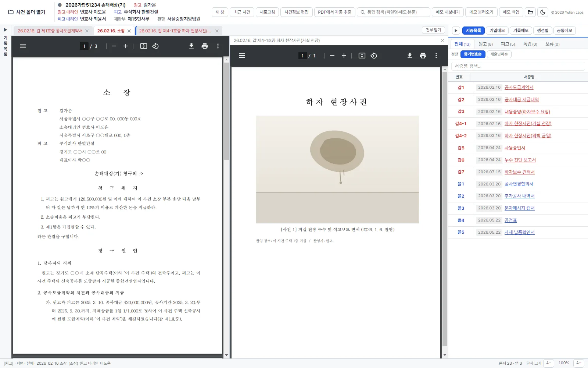Close the 하자 현장사진(거실 천장) viewer pane
This screenshot has width=588, height=368.
pos(442,40)
